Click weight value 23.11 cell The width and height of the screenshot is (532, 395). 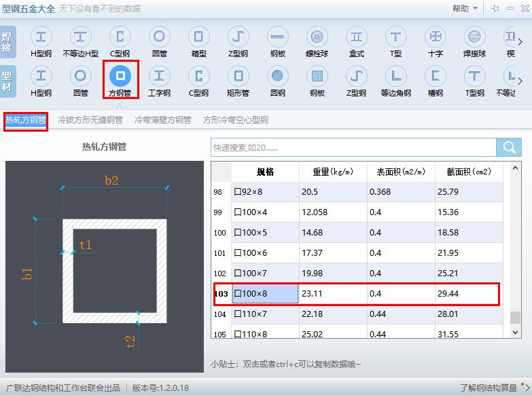[333, 294]
